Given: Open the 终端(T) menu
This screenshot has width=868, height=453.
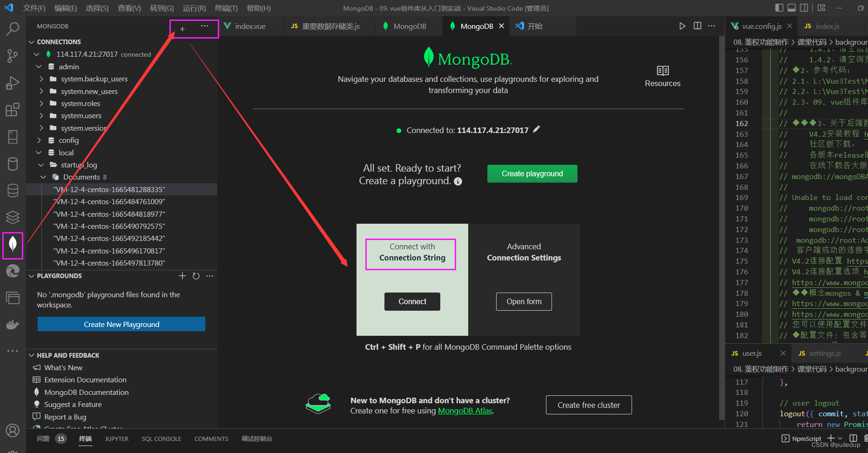Looking at the screenshot, I should tap(226, 8).
